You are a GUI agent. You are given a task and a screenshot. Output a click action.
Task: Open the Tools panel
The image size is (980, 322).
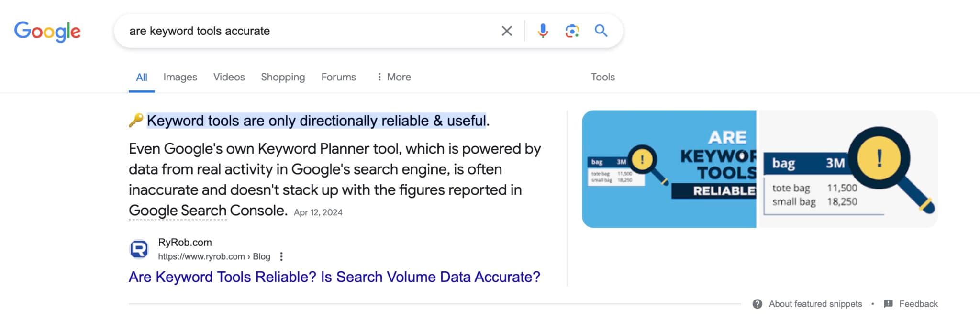point(602,77)
